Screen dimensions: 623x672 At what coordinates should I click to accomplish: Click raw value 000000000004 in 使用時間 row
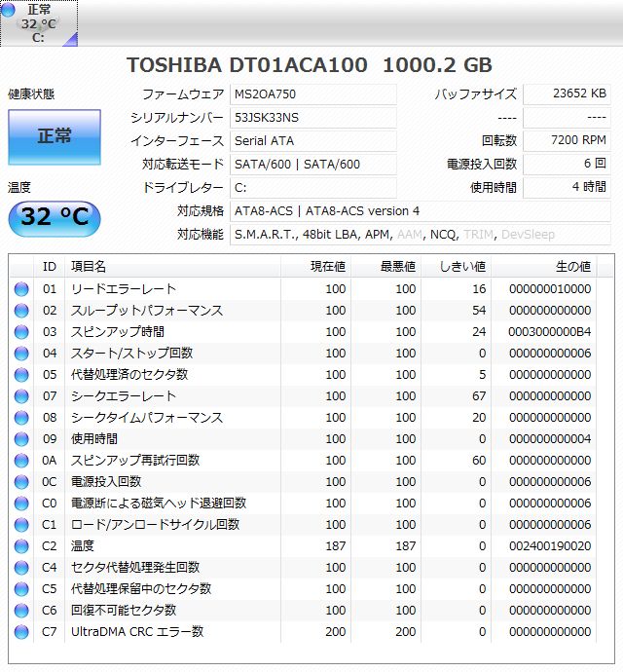pos(550,439)
